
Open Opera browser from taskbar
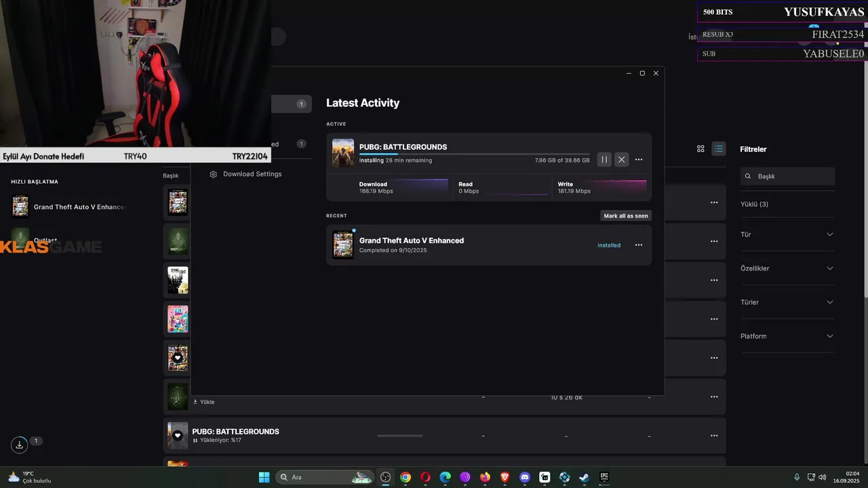coord(425,477)
